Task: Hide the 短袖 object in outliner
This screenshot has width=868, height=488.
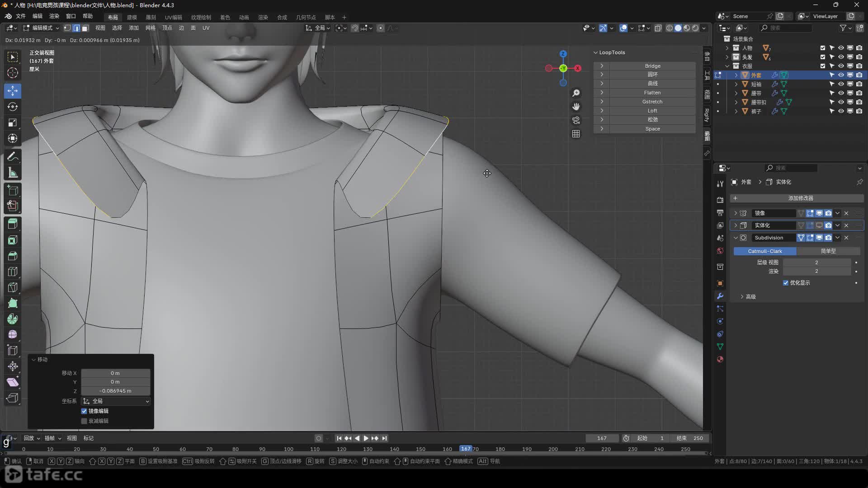Action: point(841,84)
